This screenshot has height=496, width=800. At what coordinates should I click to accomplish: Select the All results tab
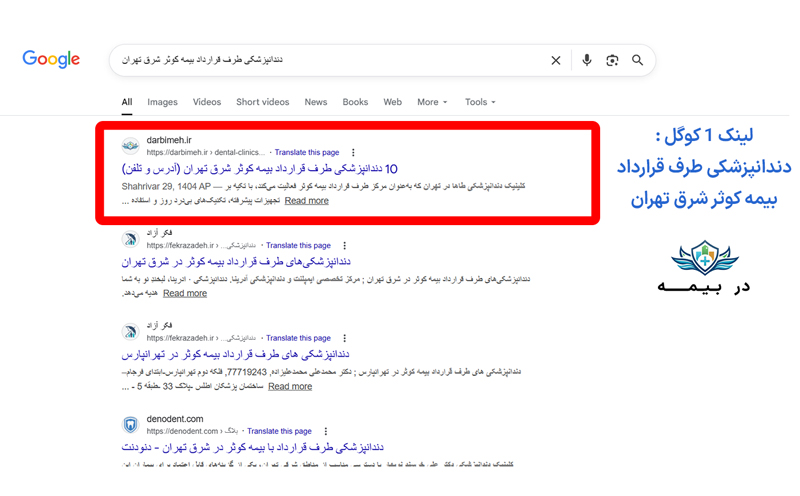[x=127, y=102]
